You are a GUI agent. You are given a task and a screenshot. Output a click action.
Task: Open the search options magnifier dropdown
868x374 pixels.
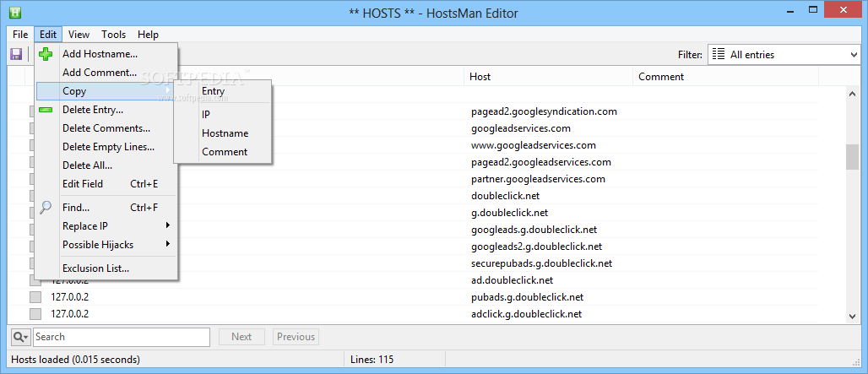pyautogui.click(x=20, y=336)
